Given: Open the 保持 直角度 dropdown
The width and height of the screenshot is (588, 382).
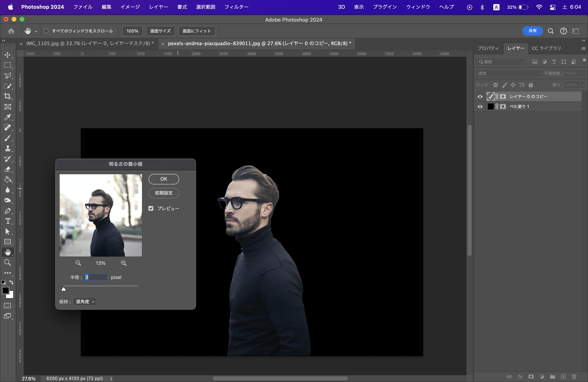Looking at the screenshot, I should (84, 301).
